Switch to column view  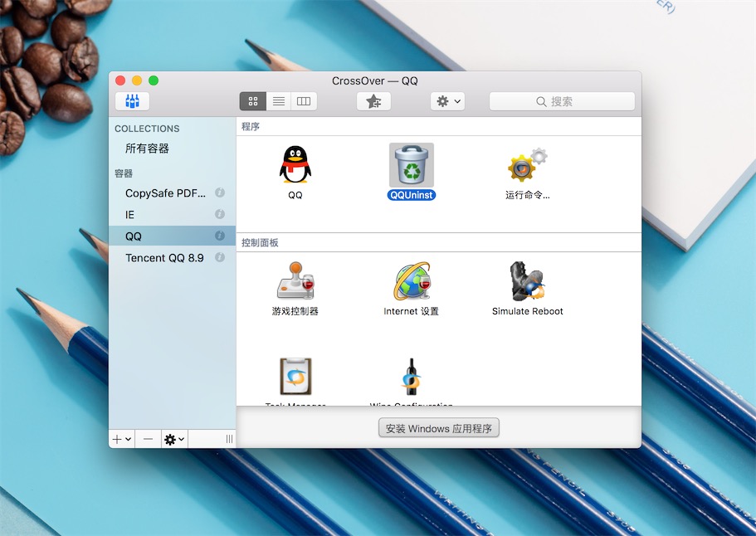(304, 101)
